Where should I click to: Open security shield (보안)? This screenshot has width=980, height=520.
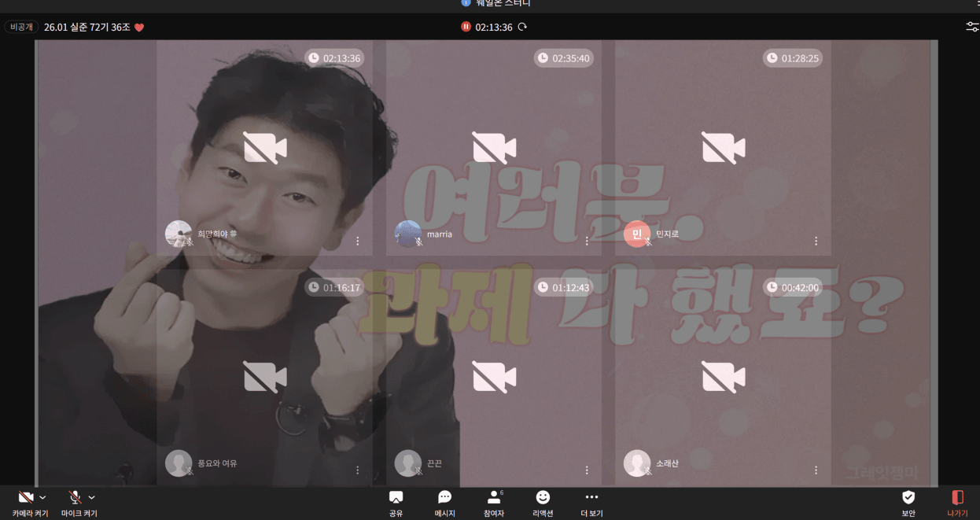(908, 503)
